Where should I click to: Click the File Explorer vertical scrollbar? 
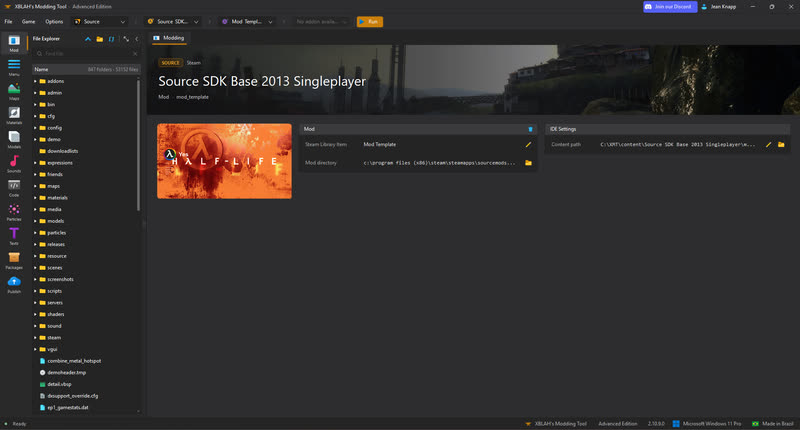[x=138, y=144]
